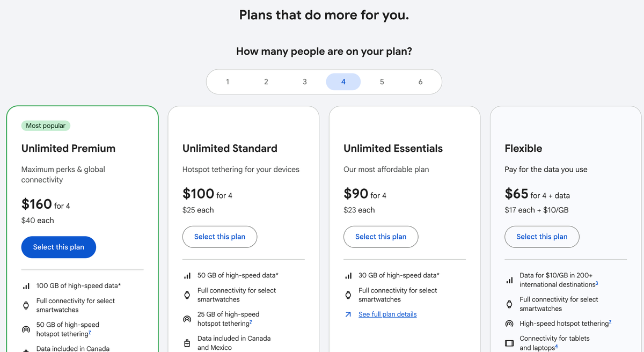Open footnote 7 in Unlimited Standard hotspot tethering

pyautogui.click(x=251, y=322)
